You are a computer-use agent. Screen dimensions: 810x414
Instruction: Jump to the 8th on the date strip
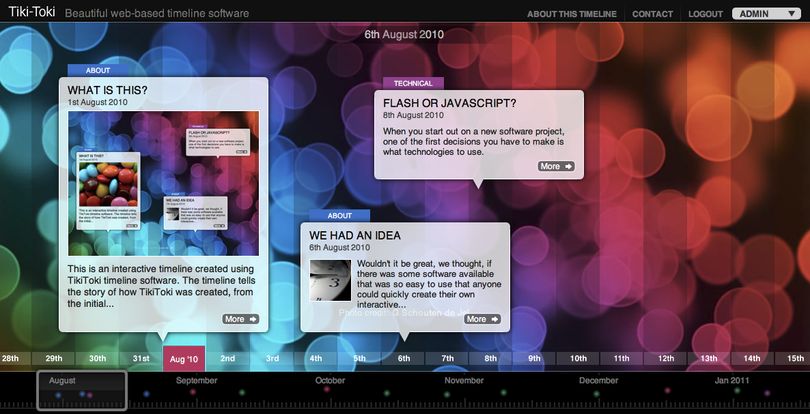pos(491,359)
